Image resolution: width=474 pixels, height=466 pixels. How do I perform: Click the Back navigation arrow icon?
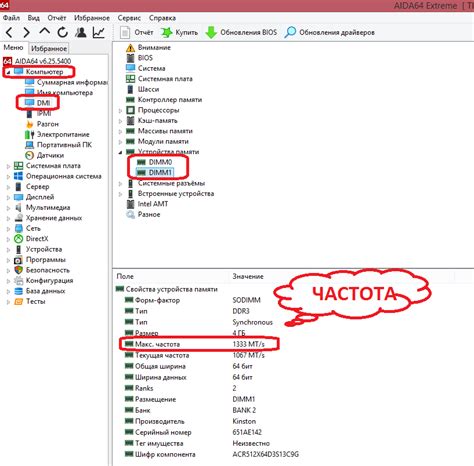tap(9, 32)
